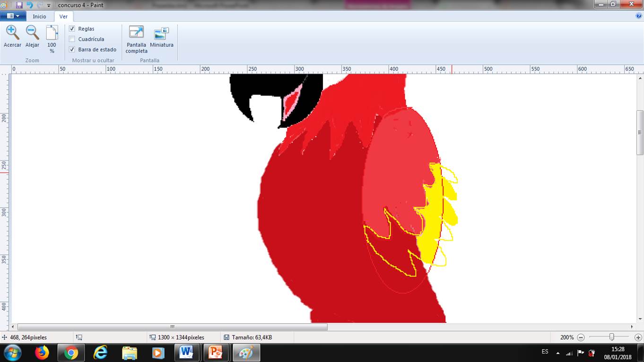The image size is (644, 362).
Task: Click the ES language indicator
Action: 545,352
